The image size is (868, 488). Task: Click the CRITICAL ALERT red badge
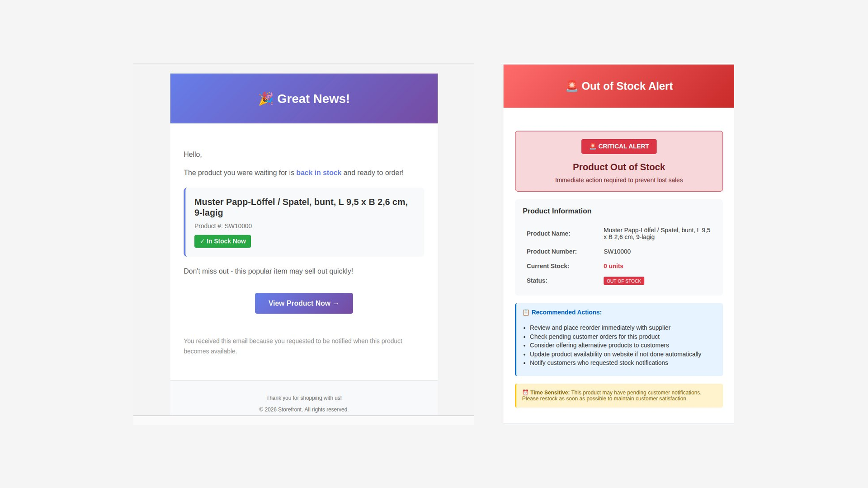click(x=619, y=146)
